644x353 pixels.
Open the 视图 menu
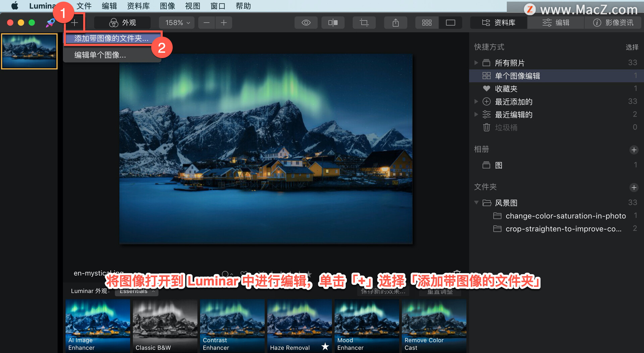192,6
